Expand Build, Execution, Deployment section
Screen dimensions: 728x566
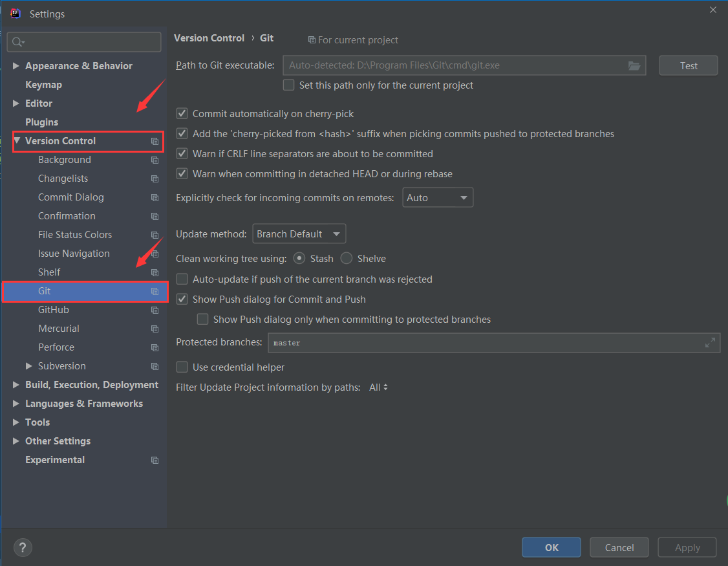[16, 385]
